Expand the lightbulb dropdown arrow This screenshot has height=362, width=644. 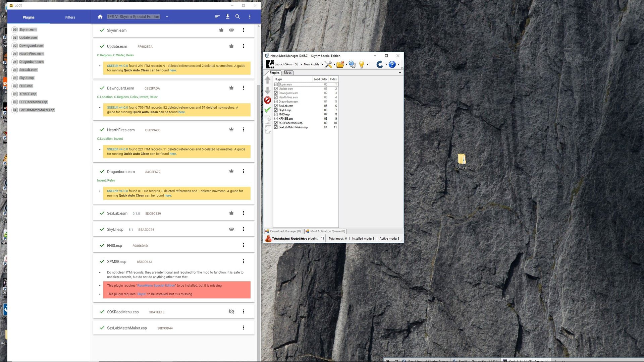tap(368, 64)
